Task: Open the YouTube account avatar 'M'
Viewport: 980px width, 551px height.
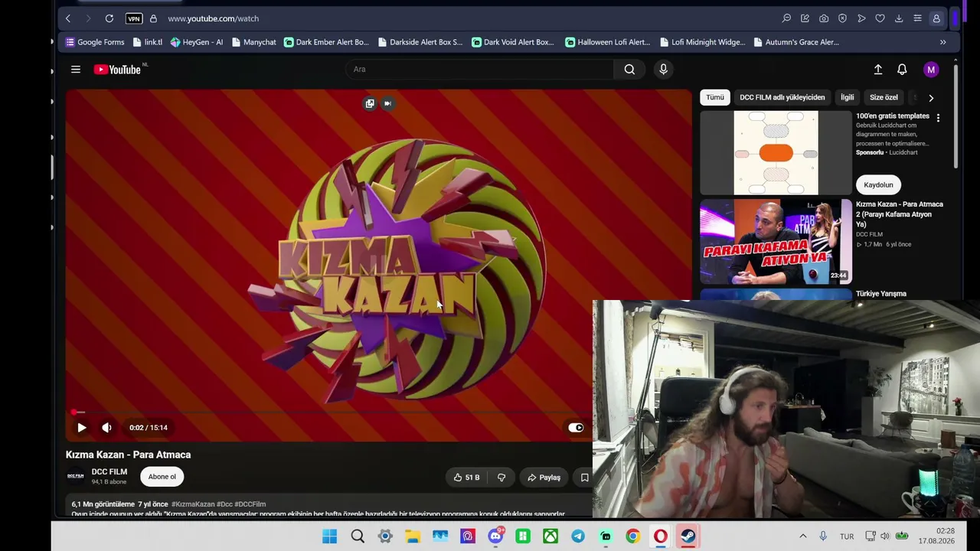Action: click(931, 70)
